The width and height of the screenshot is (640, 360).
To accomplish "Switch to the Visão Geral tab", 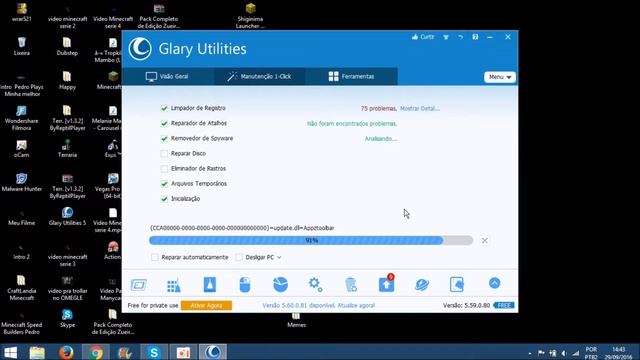I will (168, 76).
